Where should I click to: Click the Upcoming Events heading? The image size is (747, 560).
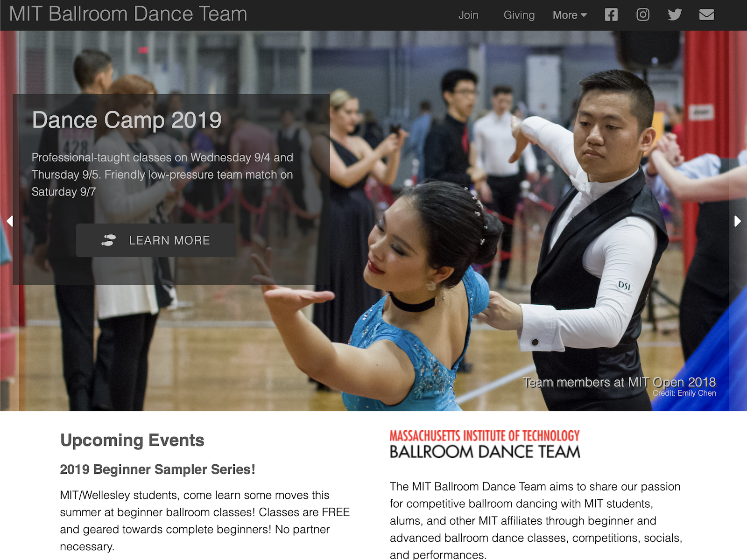pyautogui.click(x=132, y=440)
